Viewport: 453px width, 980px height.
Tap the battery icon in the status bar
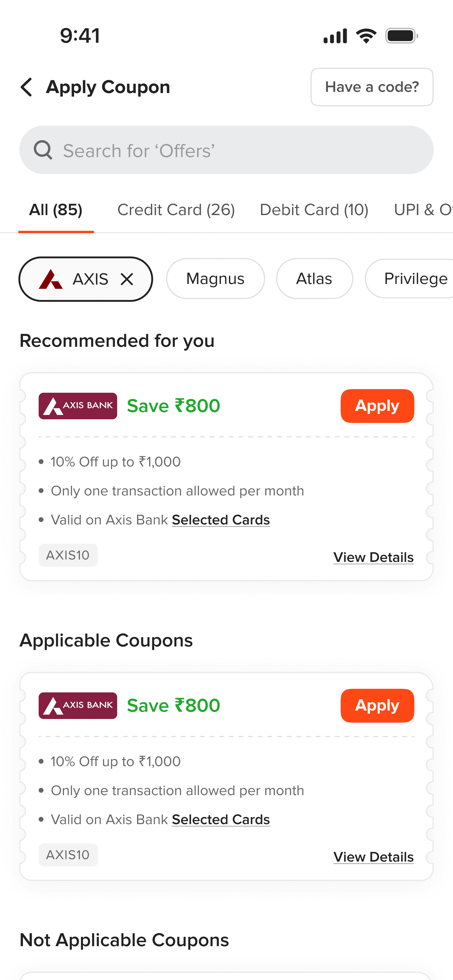(402, 36)
